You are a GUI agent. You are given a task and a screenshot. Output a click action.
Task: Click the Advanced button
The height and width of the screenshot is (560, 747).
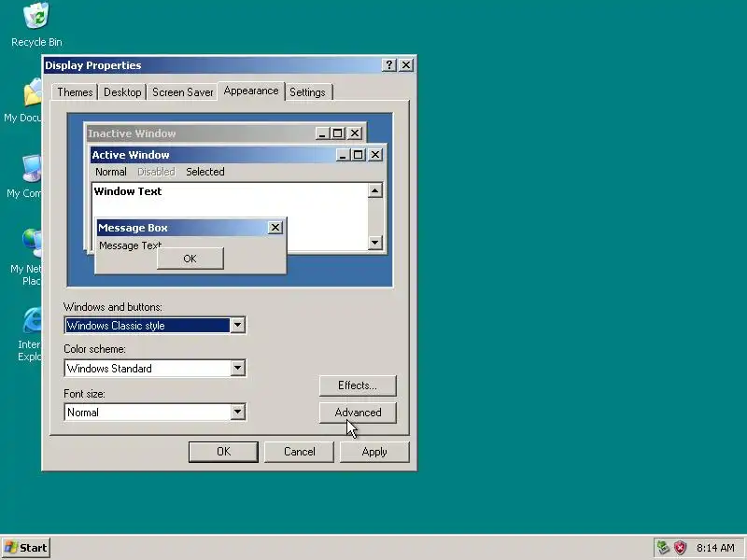[358, 413]
